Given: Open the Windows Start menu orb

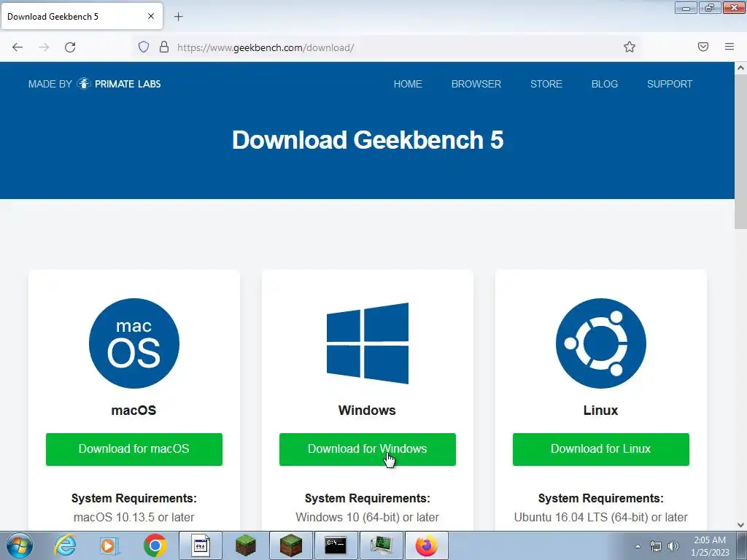Looking at the screenshot, I should tap(20, 545).
